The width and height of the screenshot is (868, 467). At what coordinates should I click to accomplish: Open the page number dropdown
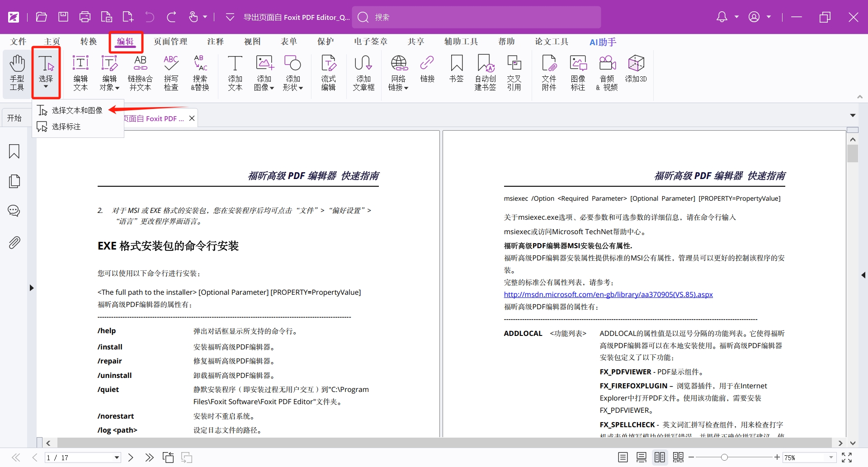point(117,458)
